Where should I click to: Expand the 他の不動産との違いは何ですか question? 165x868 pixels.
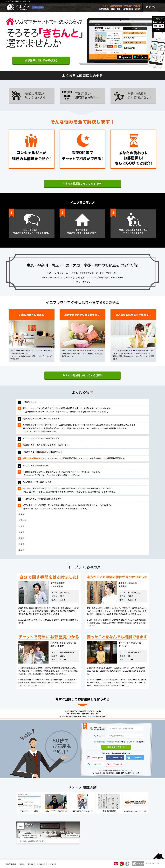coord(37,482)
